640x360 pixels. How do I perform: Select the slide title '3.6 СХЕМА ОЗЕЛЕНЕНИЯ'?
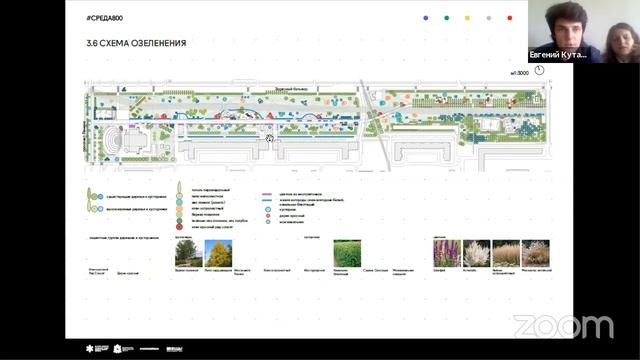pos(136,43)
